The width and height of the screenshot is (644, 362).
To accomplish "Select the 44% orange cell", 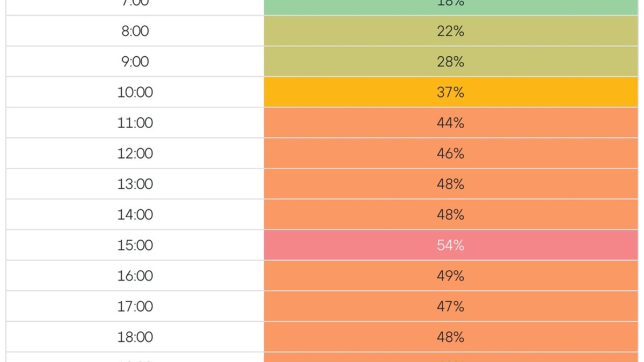I will pyautogui.click(x=450, y=123).
